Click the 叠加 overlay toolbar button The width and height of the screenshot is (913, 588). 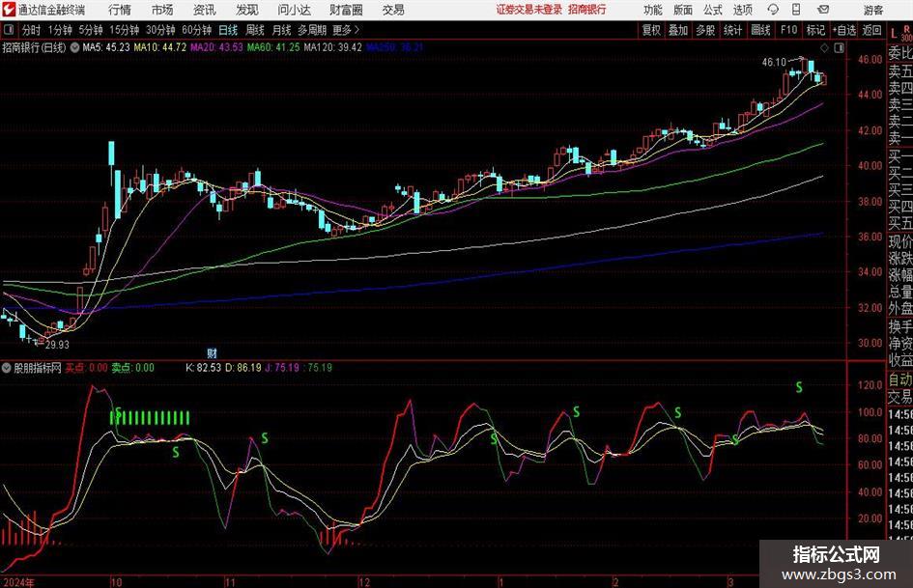pos(678,30)
